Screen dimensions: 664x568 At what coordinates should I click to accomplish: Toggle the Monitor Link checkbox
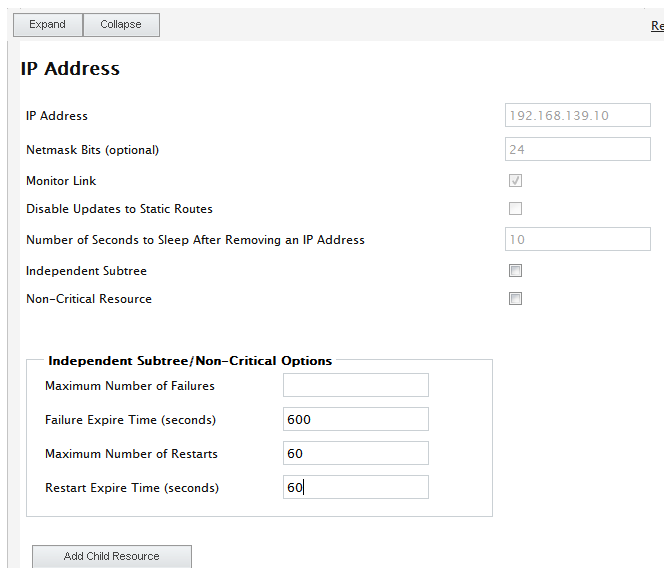[x=515, y=181]
